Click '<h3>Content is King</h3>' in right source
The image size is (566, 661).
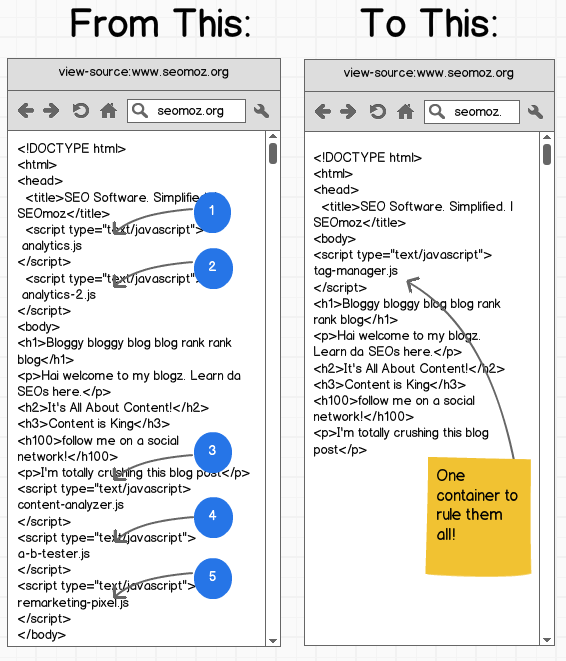390,384
